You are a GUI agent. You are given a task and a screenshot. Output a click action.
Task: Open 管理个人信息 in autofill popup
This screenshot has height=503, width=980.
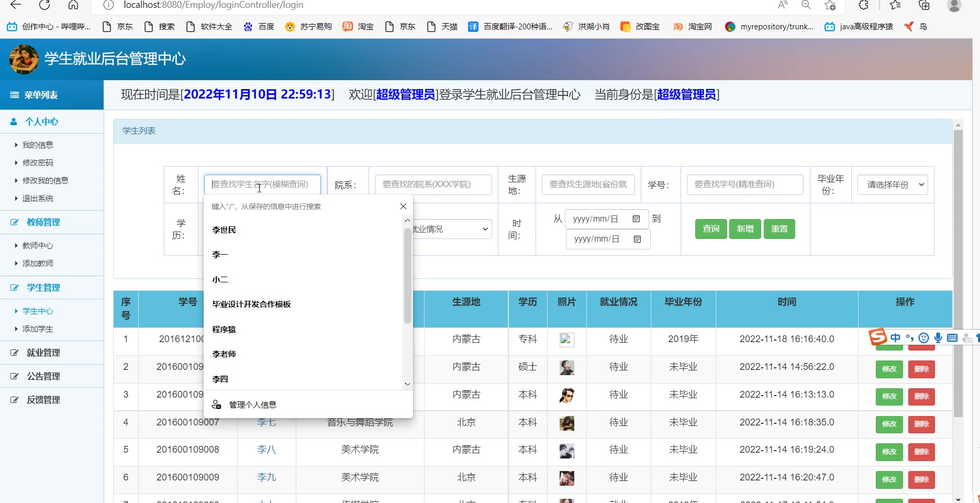(252, 404)
